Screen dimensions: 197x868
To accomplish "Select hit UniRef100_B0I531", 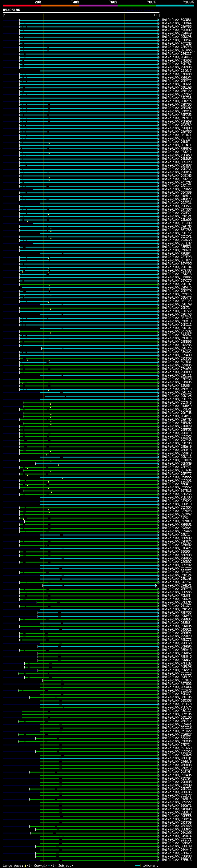I will click(x=177, y=362).
